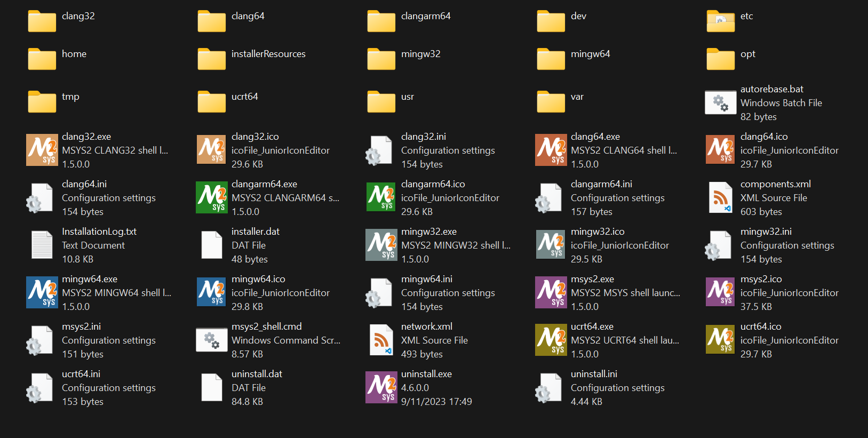
Task: Select the autorebase.bat batch file icon
Action: [721, 102]
